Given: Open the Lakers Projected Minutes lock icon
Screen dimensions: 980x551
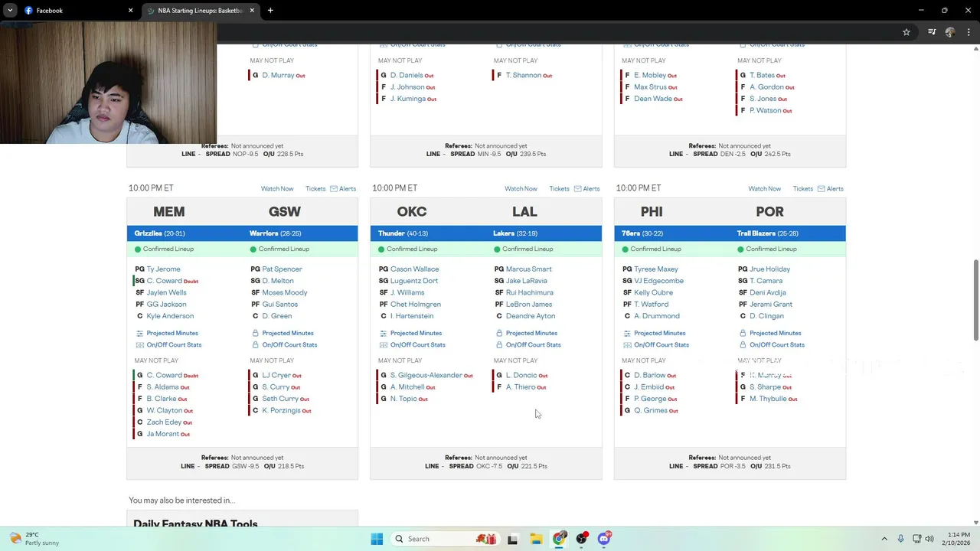Looking at the screenshot, I should (x=498, y=333).
